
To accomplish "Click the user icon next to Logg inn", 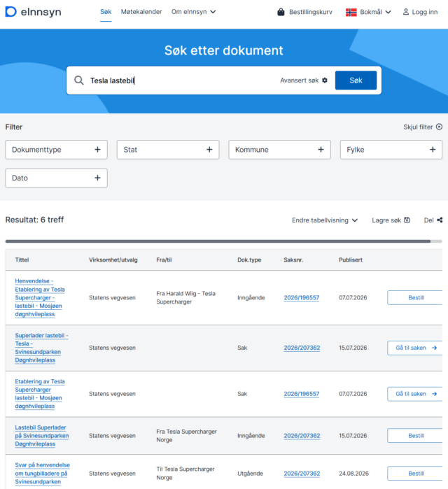I will pyautogui.click(x=405, y=12).
